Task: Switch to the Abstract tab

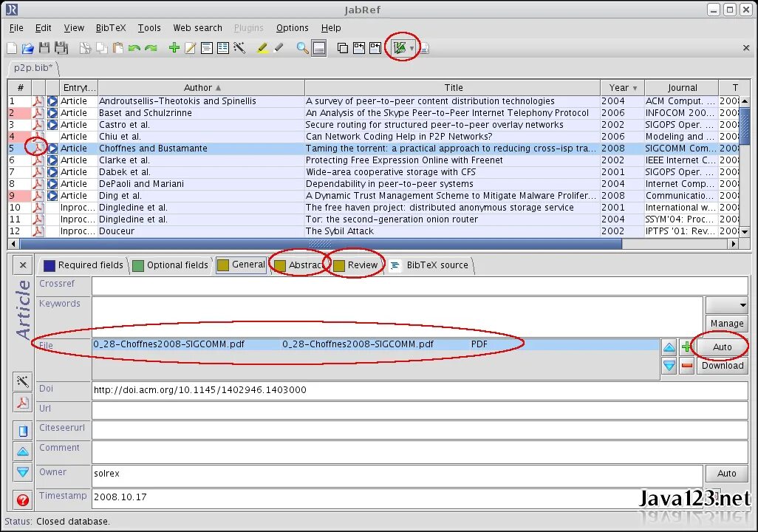Action: 298,265
